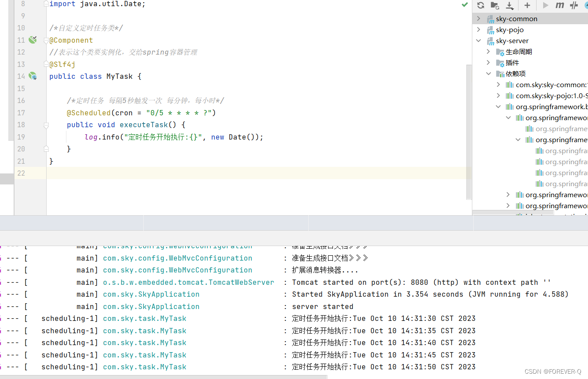Click library icon of com.sky:sky-pojo dependency
Image resolution: width=588 pixels, height=379 pixels.
tap(510, 96)
